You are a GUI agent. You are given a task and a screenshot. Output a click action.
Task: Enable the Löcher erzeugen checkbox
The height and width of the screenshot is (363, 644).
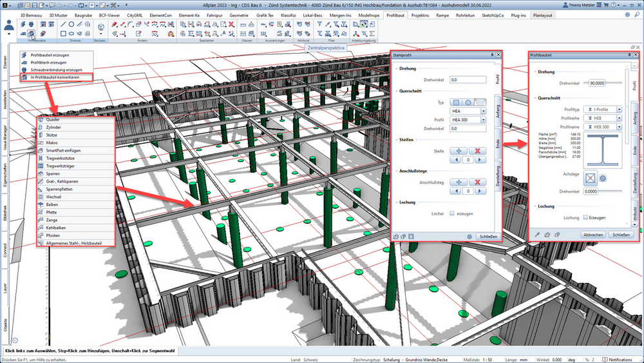[x=452, y=213]
